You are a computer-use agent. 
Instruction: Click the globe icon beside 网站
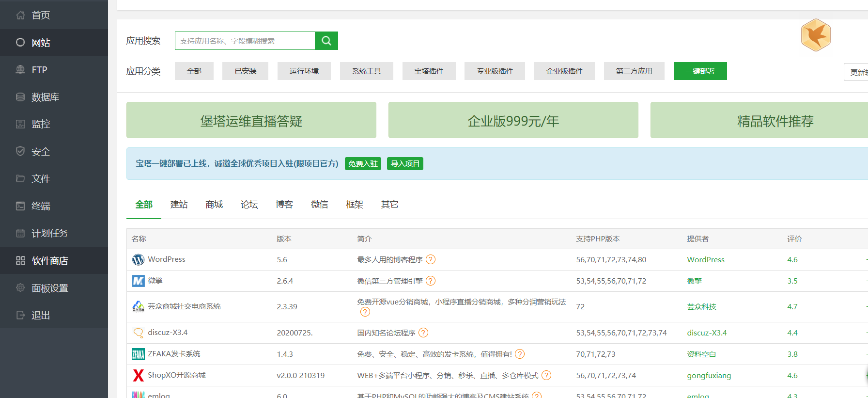click(x=20, y=42)
